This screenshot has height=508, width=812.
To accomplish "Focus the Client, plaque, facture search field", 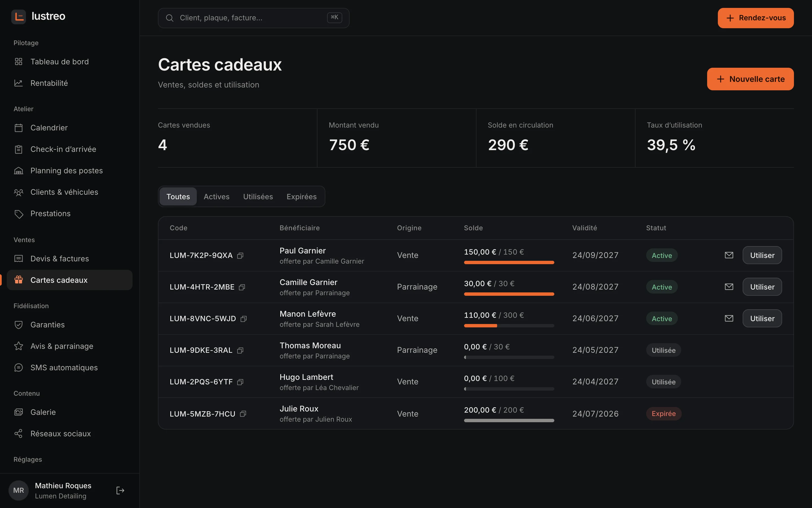I will point(254,18).
